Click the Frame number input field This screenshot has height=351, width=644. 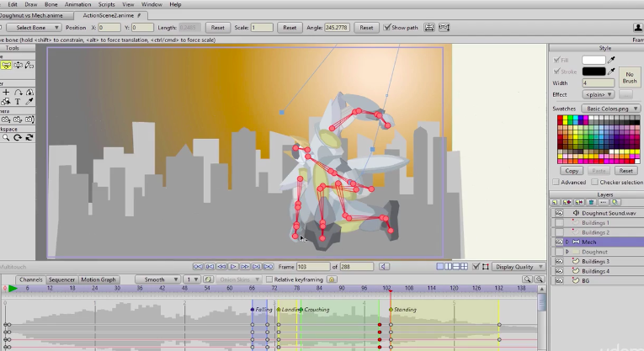click(x=311, y=266)
